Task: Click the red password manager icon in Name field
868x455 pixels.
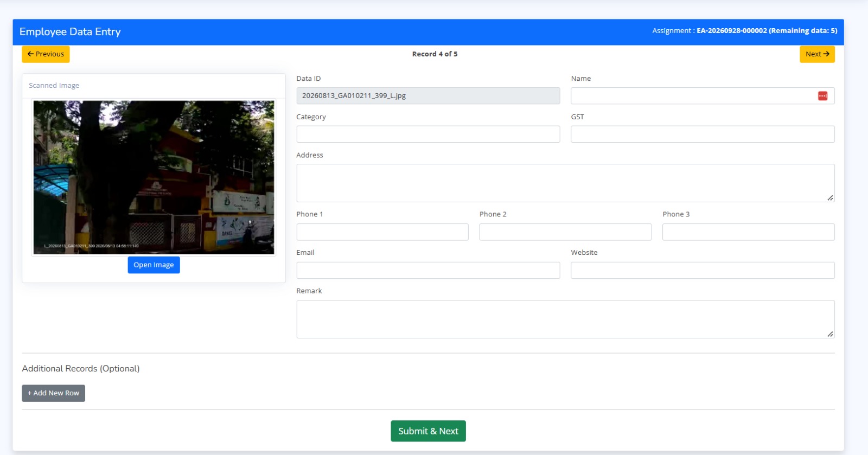Action: coord(822,96)
